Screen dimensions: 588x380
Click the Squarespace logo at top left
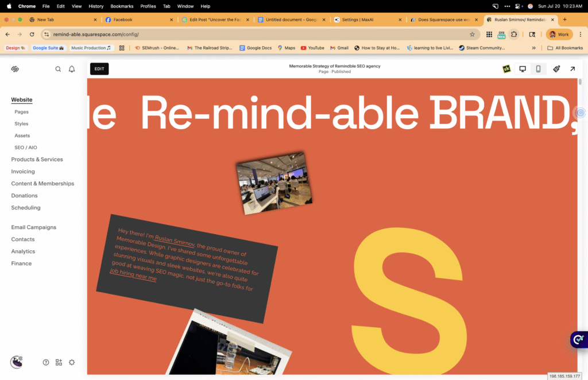(x=15, y=68)
